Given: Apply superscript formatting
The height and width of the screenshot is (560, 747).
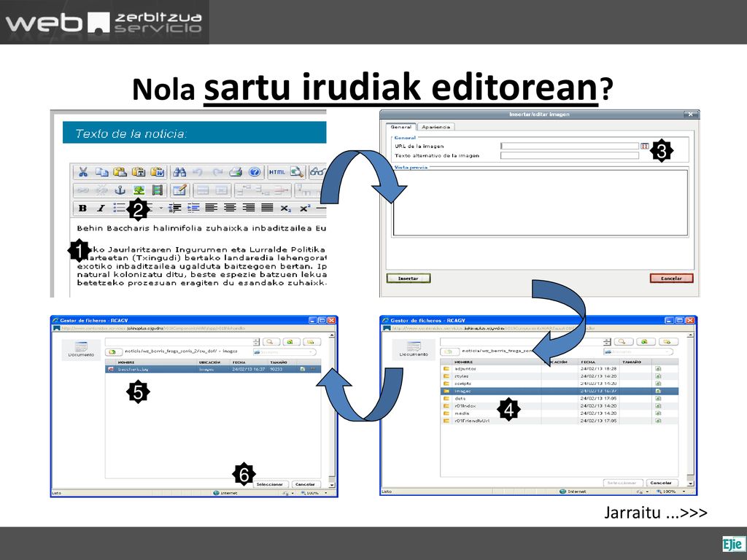Looking at the screenshot, I should click(x=305, y=208).
